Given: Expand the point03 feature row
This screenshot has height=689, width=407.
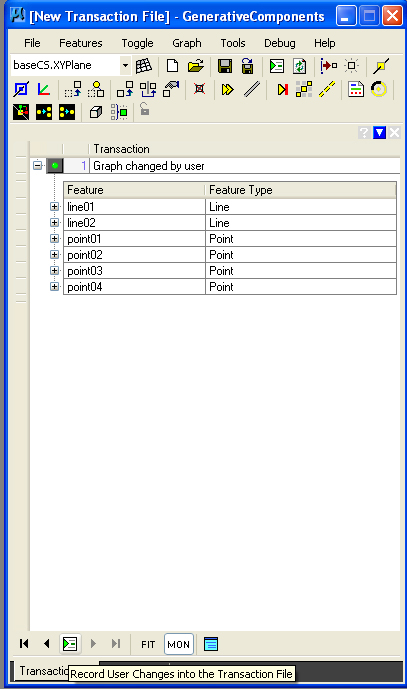Looking at the screenshot, I should pos(54,270).
